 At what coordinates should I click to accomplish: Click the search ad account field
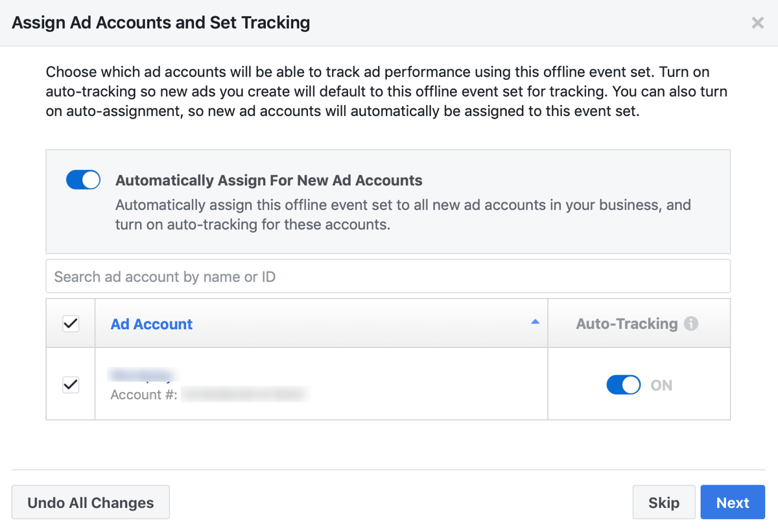coord(388,277)
